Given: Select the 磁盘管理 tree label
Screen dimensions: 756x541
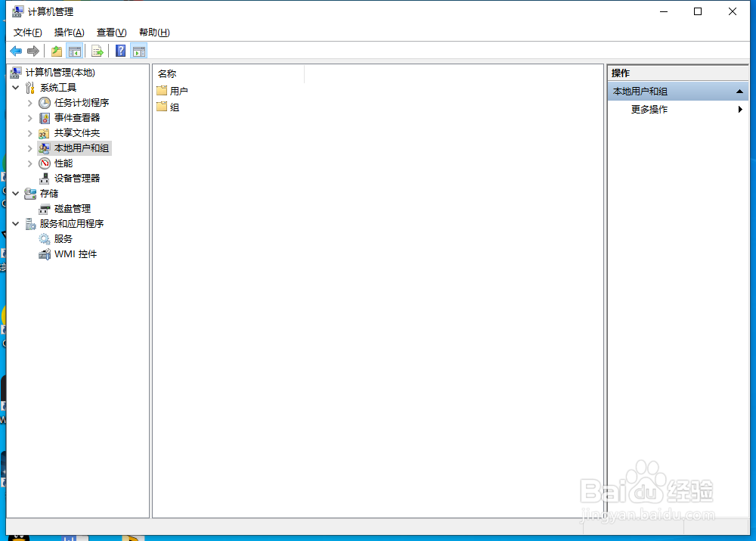Looking at the screenshot, I should (x=73, y=209).
